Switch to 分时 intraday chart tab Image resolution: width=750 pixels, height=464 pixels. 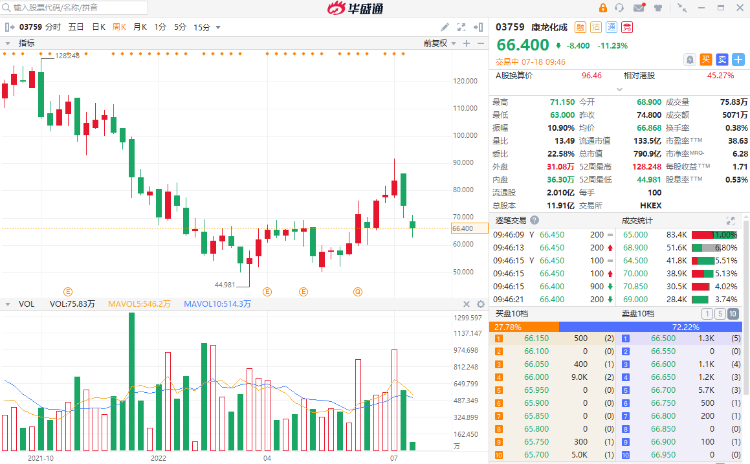[52, 27]
